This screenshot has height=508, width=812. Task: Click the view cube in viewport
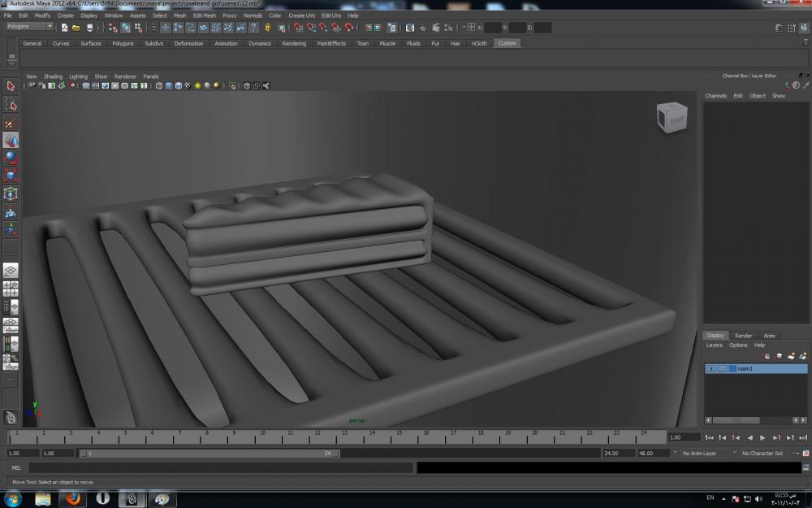tap(672, 119)
